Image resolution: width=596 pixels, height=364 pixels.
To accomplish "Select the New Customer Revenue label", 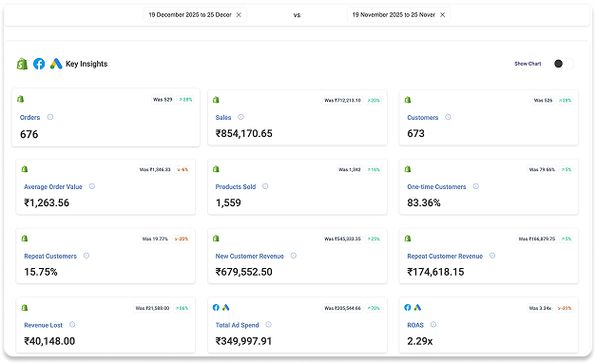I will coord(250,256).
